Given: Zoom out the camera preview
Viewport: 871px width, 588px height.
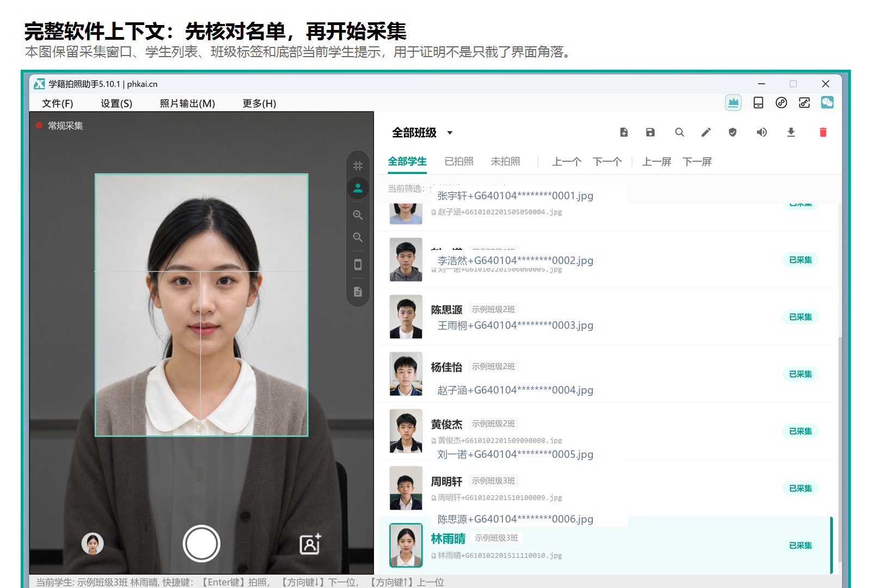Looking at the screenshot, I should [358, 237].
